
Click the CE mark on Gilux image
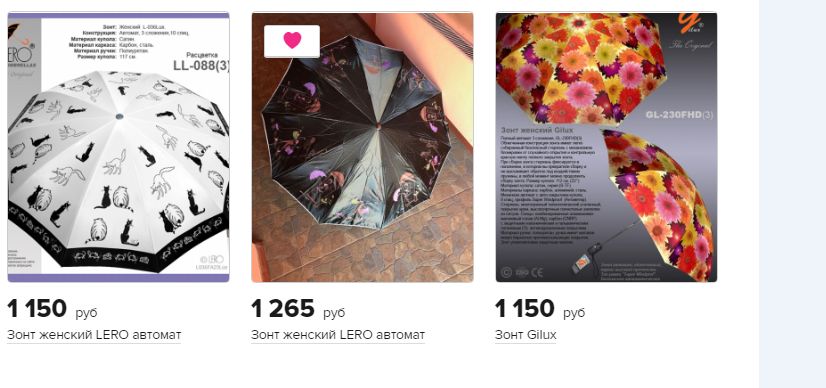pos(536,272)
